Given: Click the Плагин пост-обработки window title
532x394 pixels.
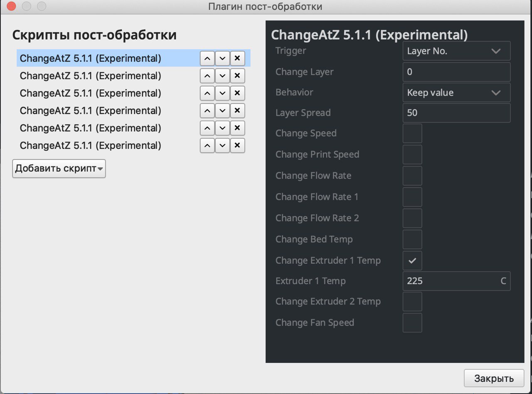Looking at the screenshot, I should pos(265,7).
